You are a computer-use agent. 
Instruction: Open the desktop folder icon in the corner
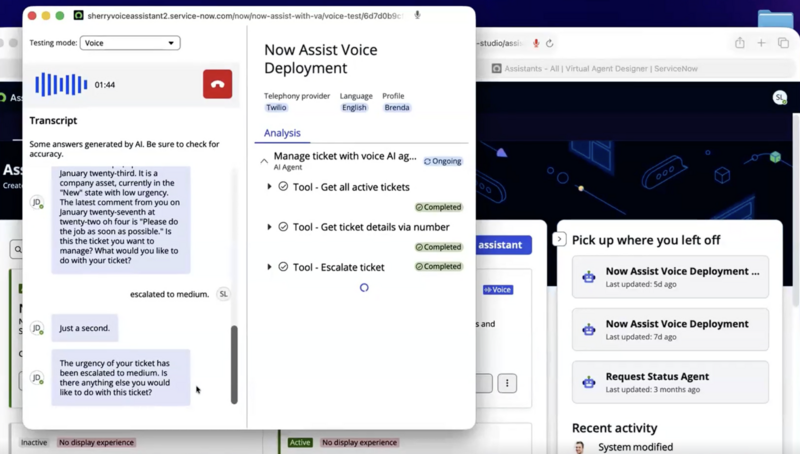[x=776, y=18]
